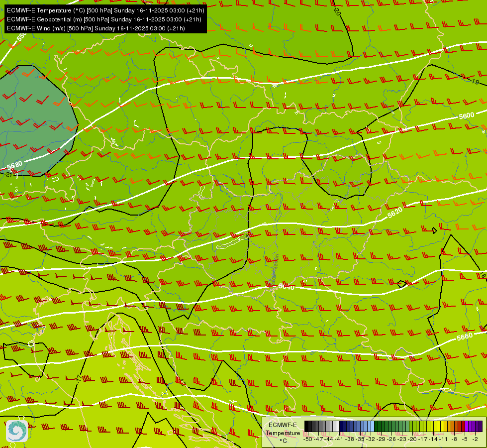Click the black swatch starting the legend color bar
This screenshot has width=487, height=448.
coord(306,426)
